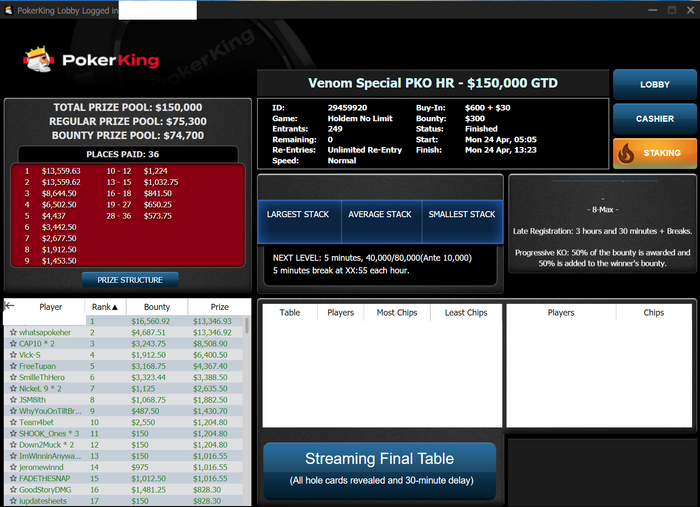
Task: Click the star icon next to whatsapokeher
Action: click(x=13, y=332)
